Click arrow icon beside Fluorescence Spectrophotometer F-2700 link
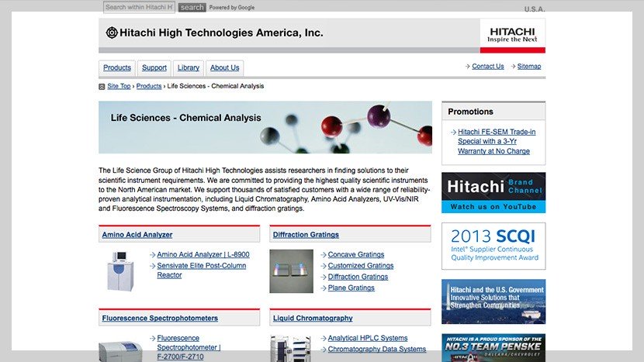 [152, 338]
